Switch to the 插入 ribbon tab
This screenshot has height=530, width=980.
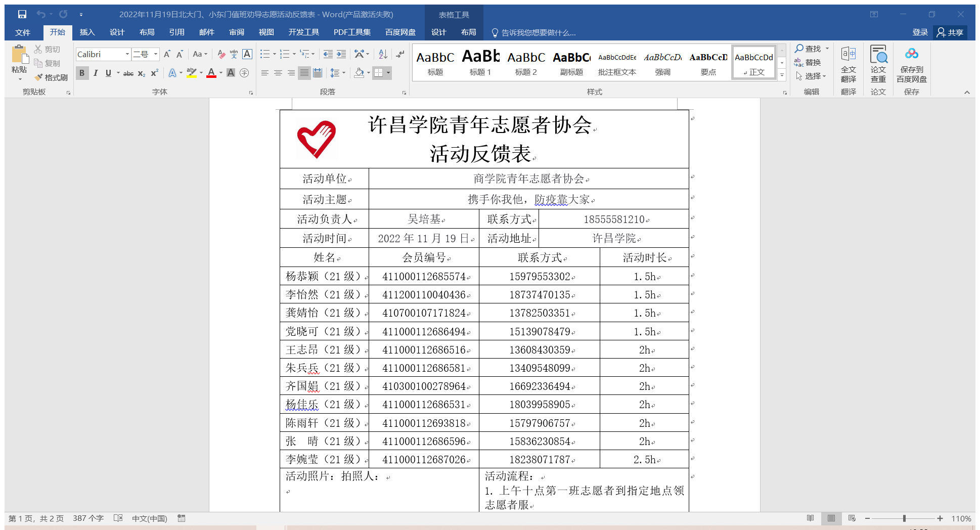point(87,32)
